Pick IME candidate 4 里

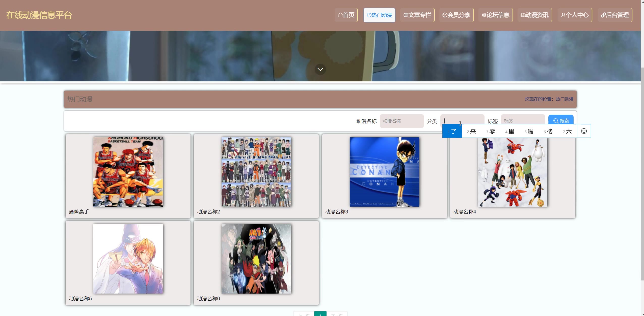(509, 131)
